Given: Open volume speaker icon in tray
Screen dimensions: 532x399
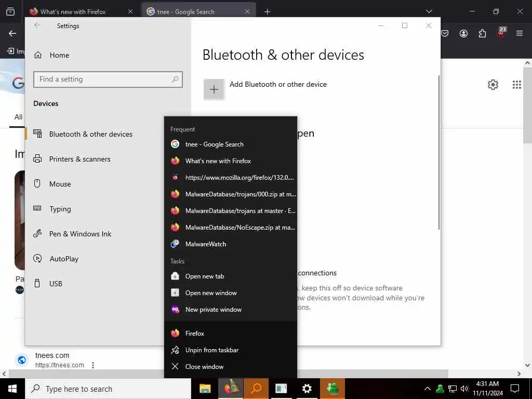Looking at the screenshot, I should [x=464, y=389].
